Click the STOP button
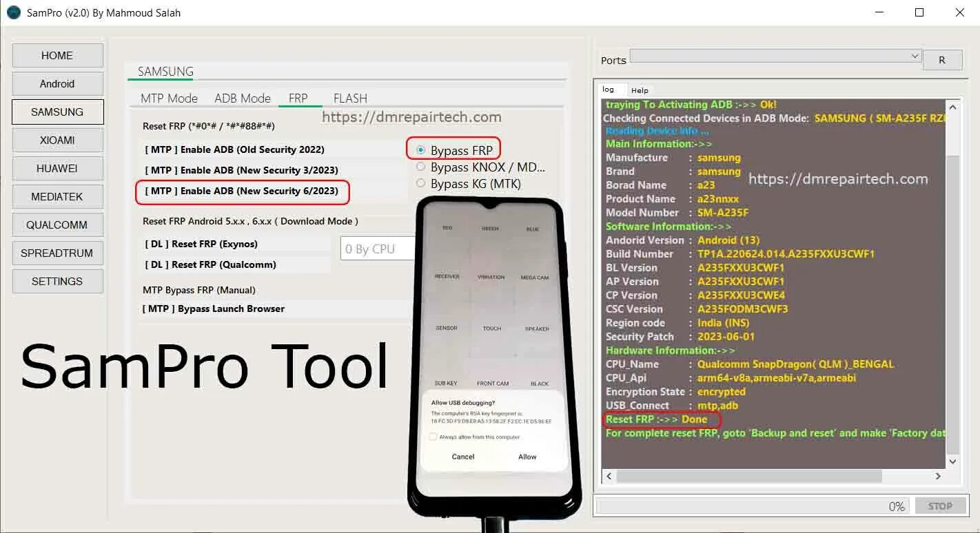The image size is (980, 533). 940,506
